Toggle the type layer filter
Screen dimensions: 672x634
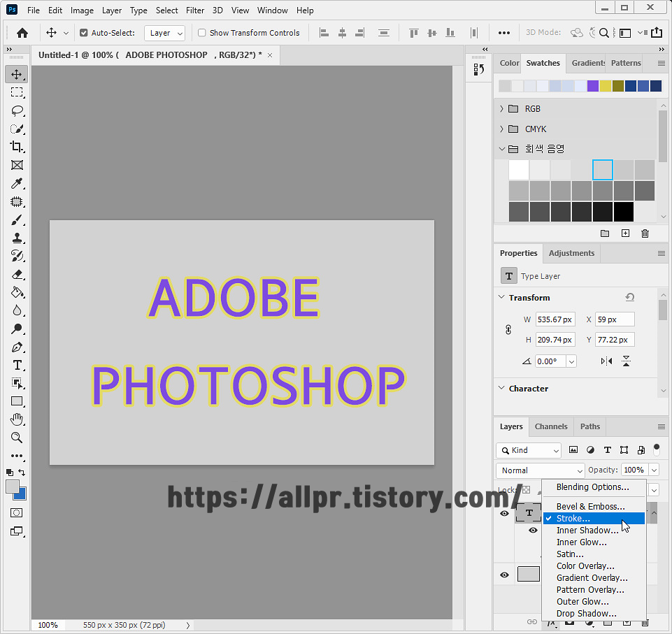coord(607,449)
